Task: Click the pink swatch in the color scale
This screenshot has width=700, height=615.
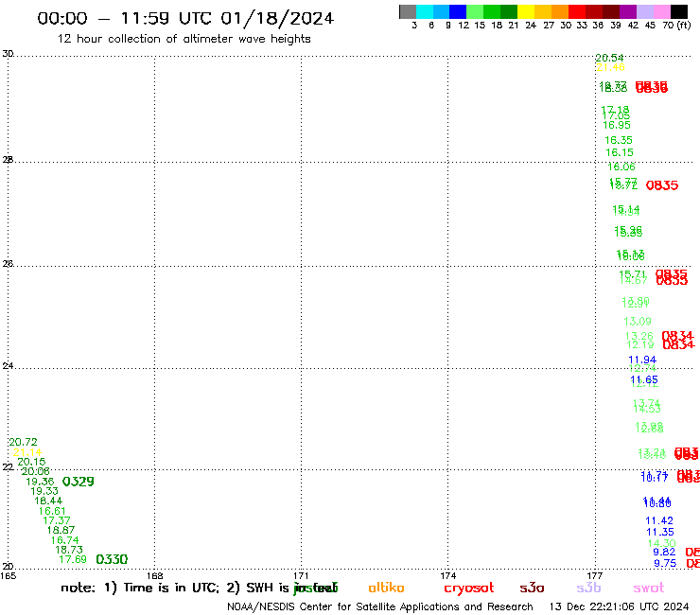Action: coord(662,11)
